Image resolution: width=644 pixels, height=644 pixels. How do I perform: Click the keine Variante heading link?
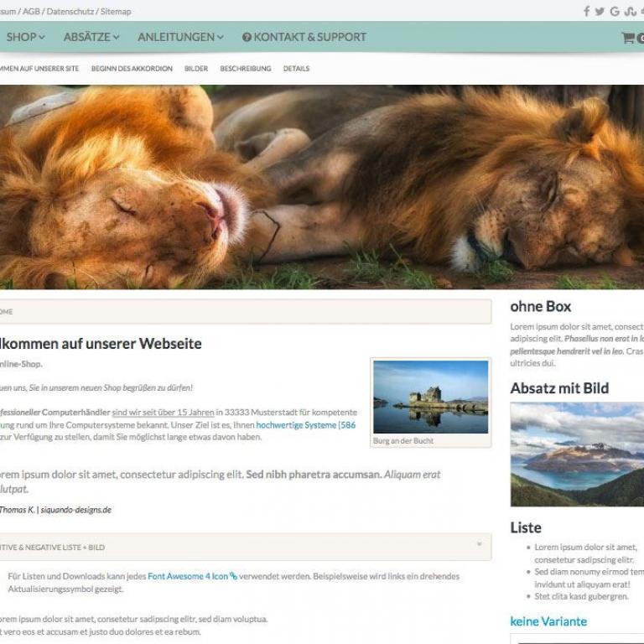pos(548,621)
